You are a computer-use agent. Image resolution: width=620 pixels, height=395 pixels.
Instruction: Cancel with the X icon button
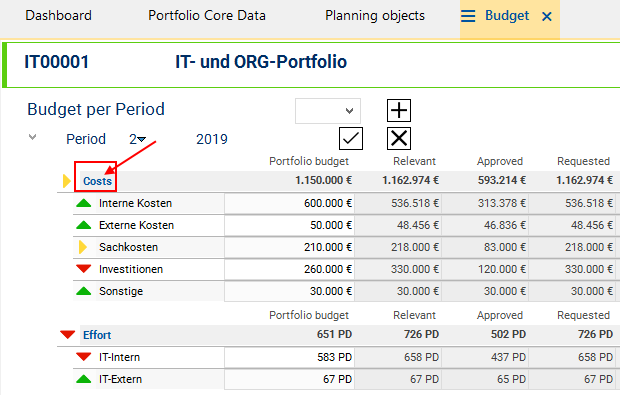tap(399, 138)
